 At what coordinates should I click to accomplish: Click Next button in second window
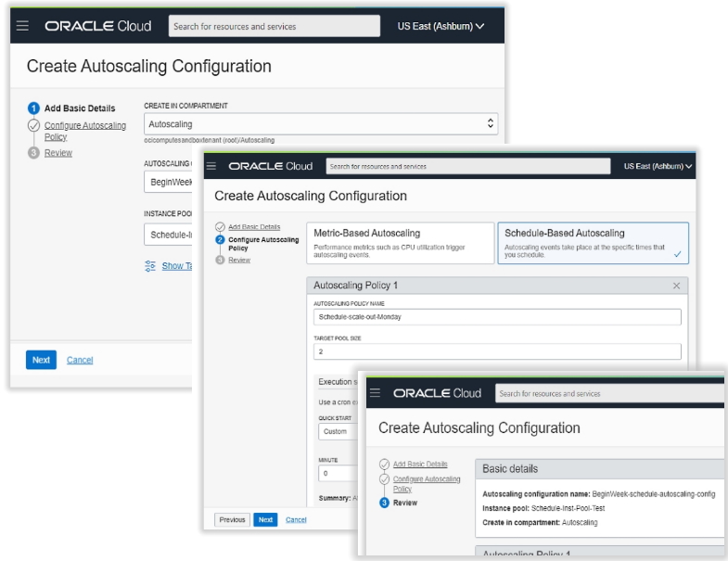pos(265,519)
